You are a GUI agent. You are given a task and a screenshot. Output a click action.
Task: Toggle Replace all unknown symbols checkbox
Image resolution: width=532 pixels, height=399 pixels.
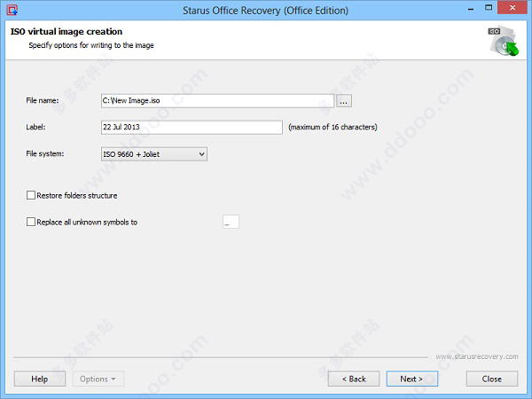point(31,222)
